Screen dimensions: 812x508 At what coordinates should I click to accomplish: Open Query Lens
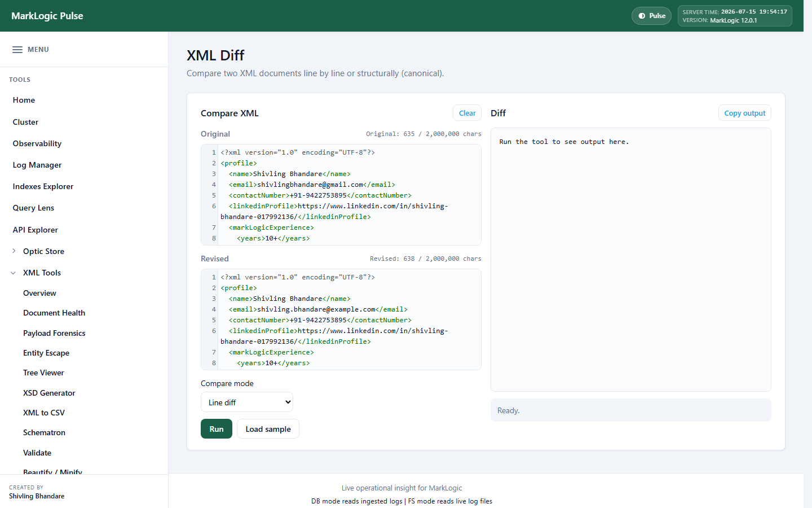(33, 208)
